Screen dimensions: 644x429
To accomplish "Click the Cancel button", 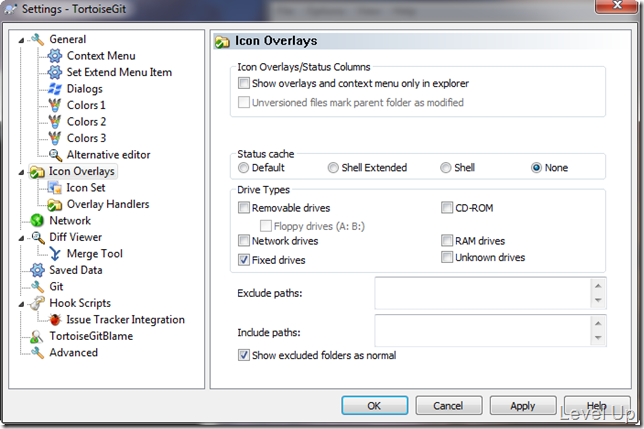I will pyautogui.click(x=448, y=406).
